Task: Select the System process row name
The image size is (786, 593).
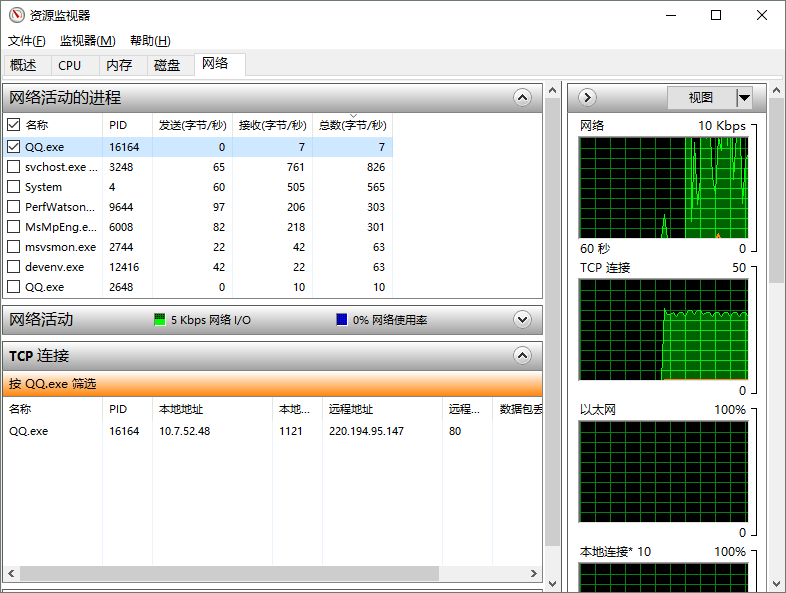Action: tap(44, 187)
